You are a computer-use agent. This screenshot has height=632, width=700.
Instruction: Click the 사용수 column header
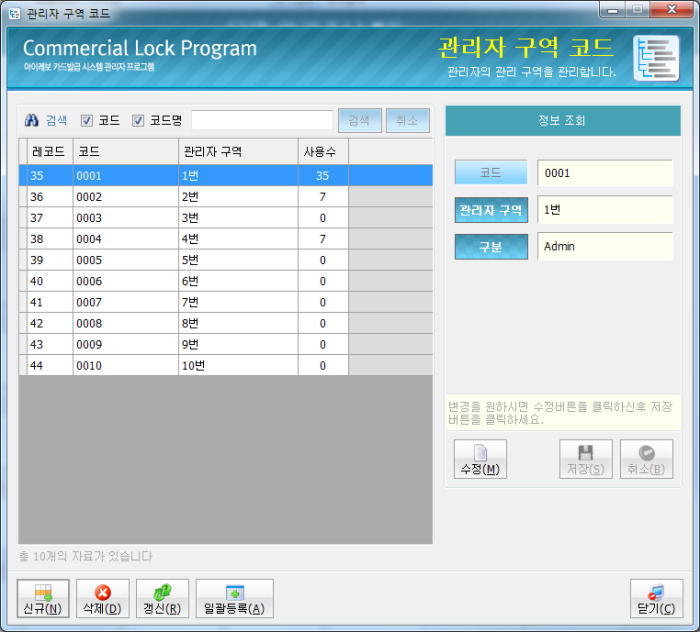(x=323, y=152)
